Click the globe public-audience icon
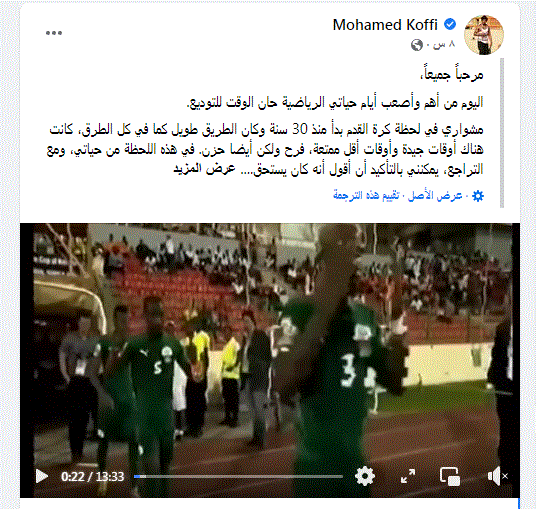This screenshot has height=509, width=536. [x=416, y=45]
